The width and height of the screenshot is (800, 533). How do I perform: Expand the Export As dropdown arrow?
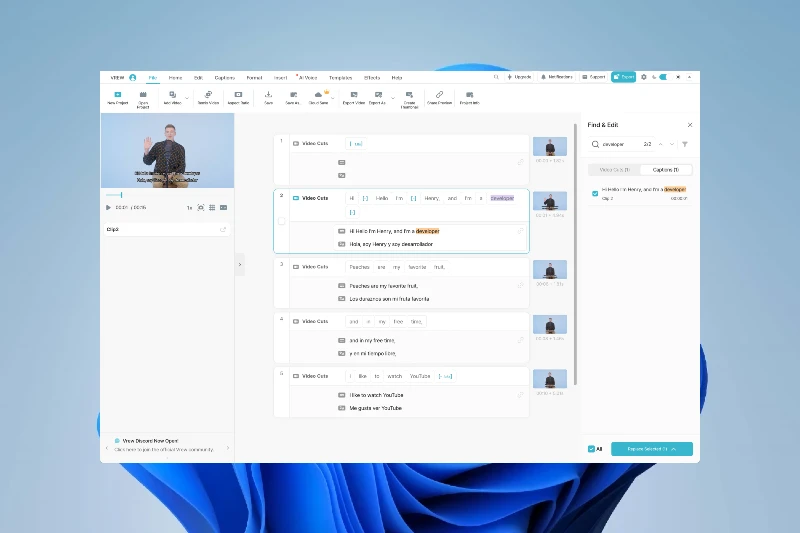coord(392,98)
